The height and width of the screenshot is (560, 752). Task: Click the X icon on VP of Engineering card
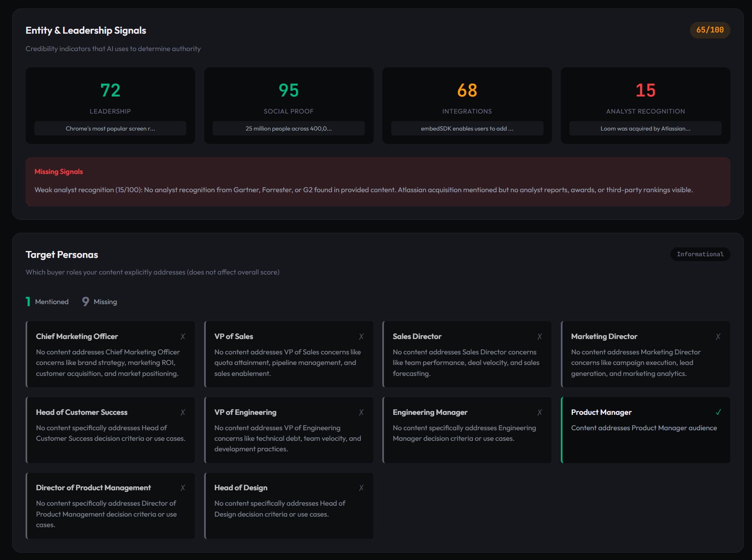[361, 412]
